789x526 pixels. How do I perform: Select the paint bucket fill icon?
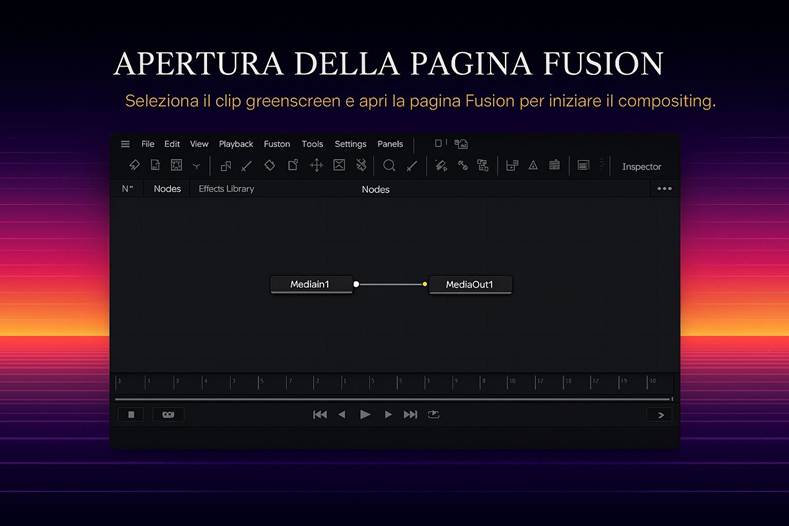point(441,166)
